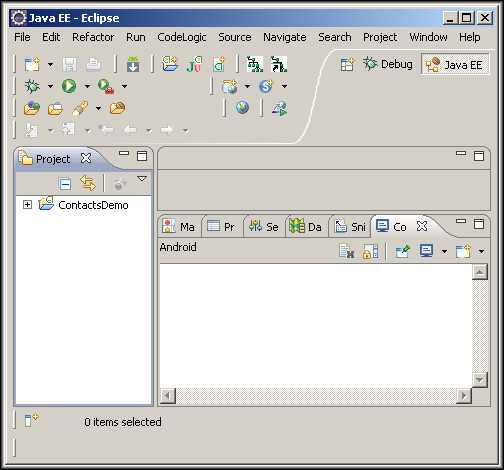Viewport: 504px width, 470px height.
Task: Expand the ContactsDemo project node
Action: [x=27, y=204]
